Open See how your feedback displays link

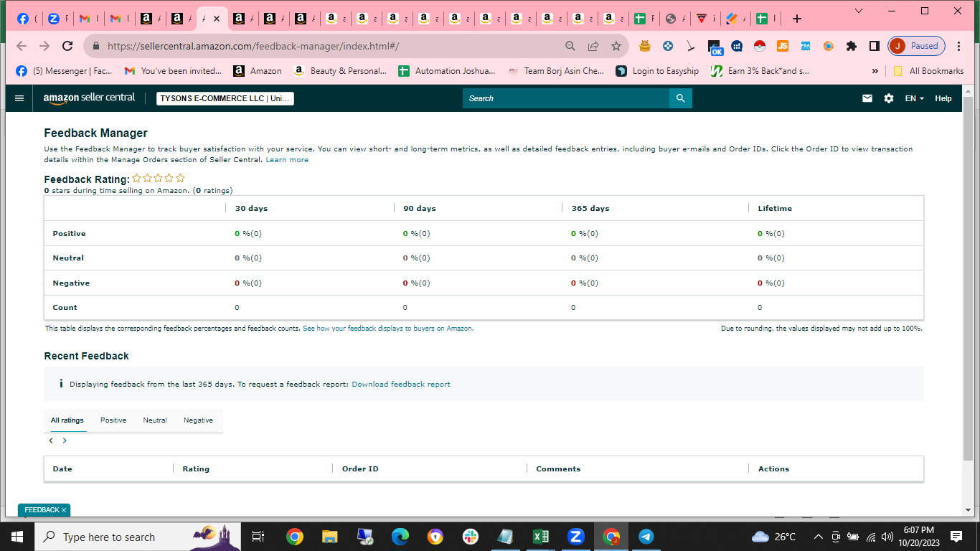click(388, 329)
